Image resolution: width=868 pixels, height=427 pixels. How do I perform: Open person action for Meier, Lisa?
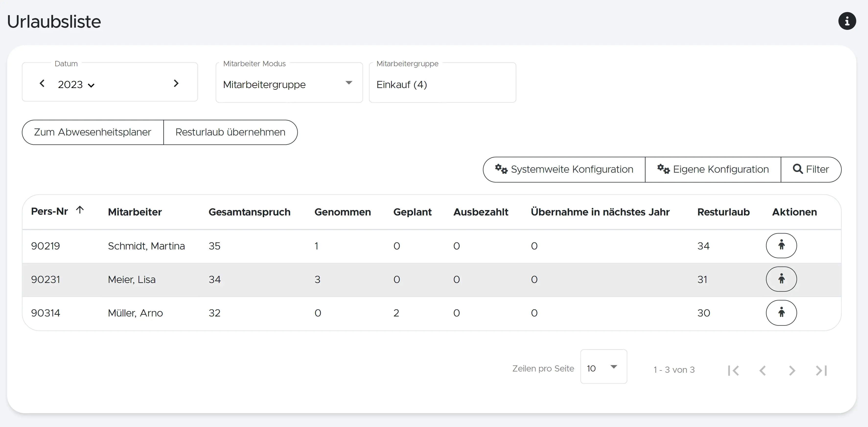[x=781, y=279]
